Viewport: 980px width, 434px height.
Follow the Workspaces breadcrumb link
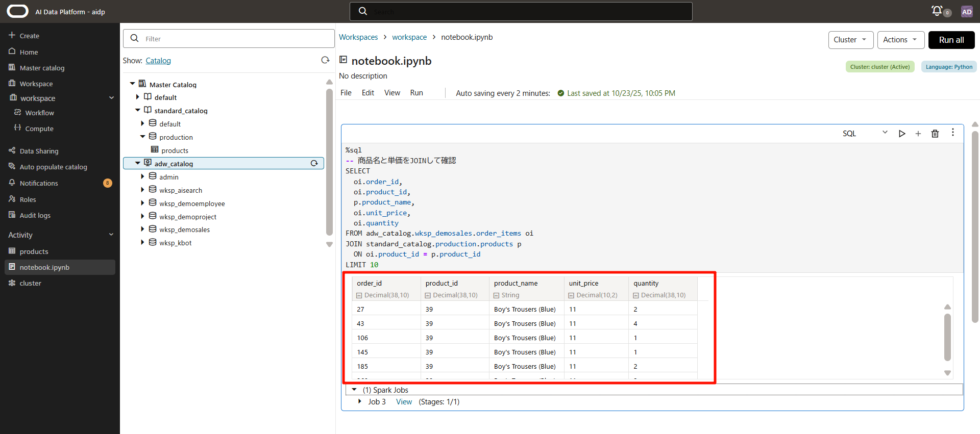(x=358, y=37)
